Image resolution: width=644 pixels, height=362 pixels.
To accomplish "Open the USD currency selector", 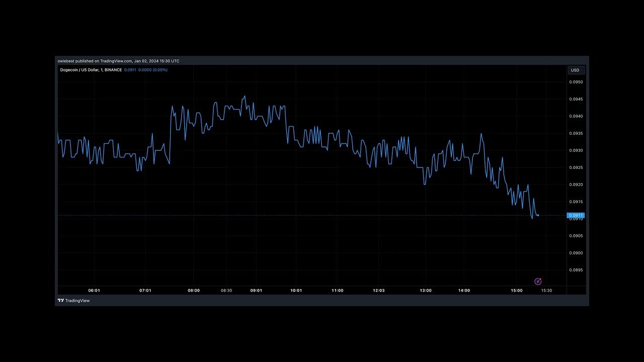I will pyautogui.click(x=575, y=70).
